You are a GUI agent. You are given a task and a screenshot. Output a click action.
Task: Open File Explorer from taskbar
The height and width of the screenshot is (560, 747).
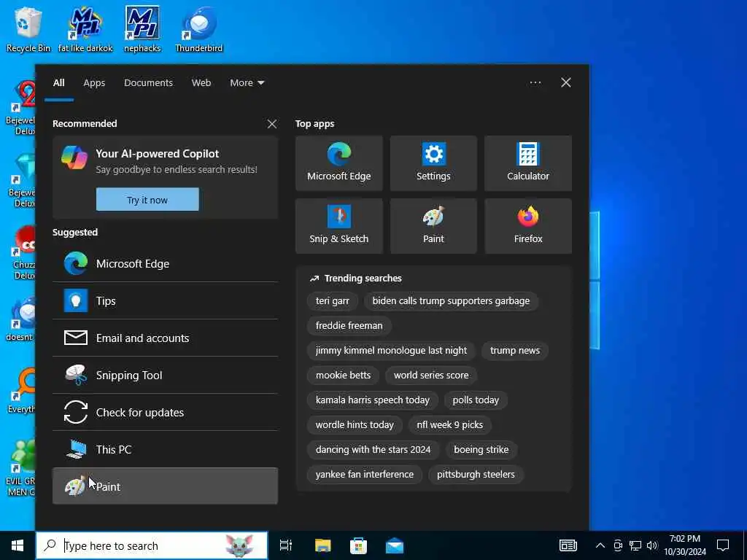click(322, 545)
